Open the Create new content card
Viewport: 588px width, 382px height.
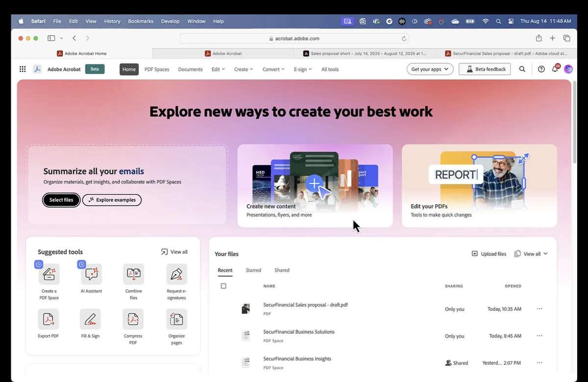[315, 186]
